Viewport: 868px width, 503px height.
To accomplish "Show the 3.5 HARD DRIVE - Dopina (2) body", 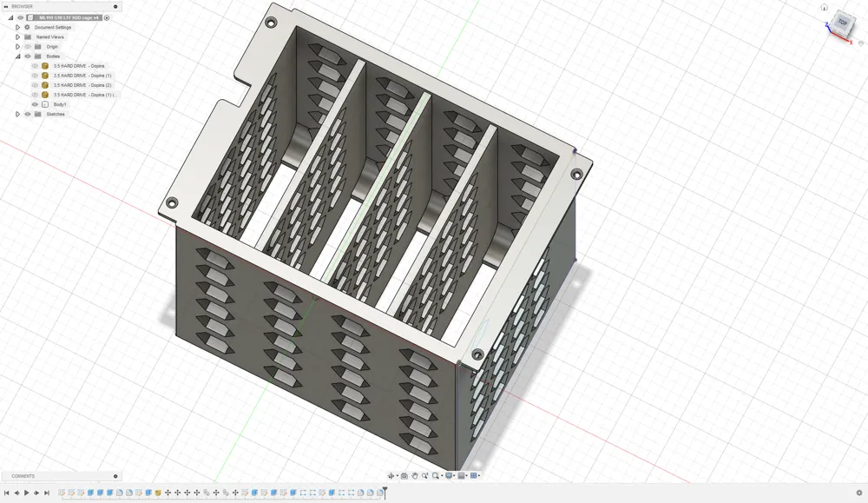I will pos(35,85).
